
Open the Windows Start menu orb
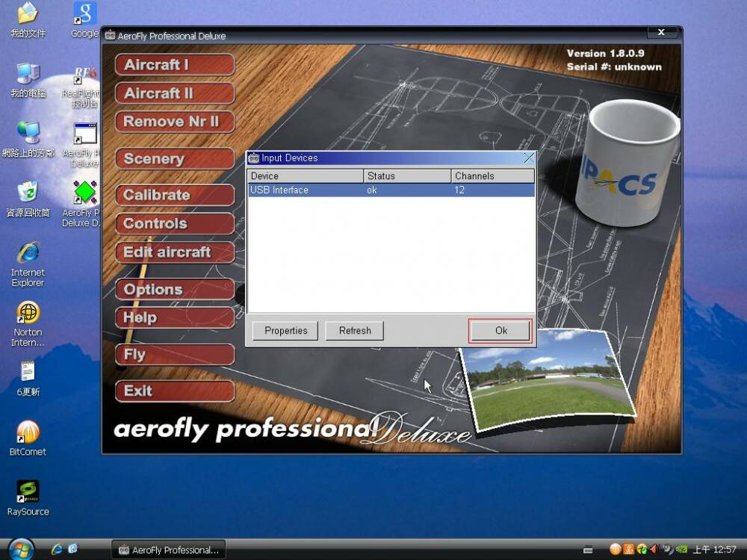tap(21, 550)
